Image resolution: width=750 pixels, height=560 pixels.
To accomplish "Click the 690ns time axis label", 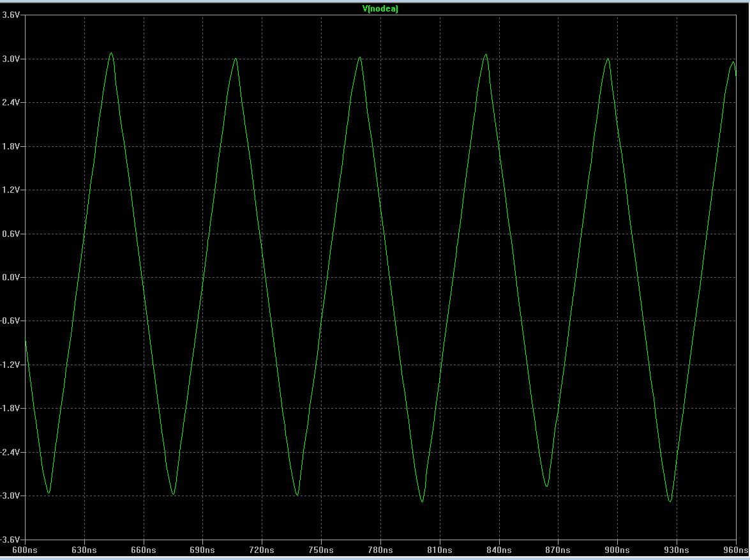I will (202, 550).
